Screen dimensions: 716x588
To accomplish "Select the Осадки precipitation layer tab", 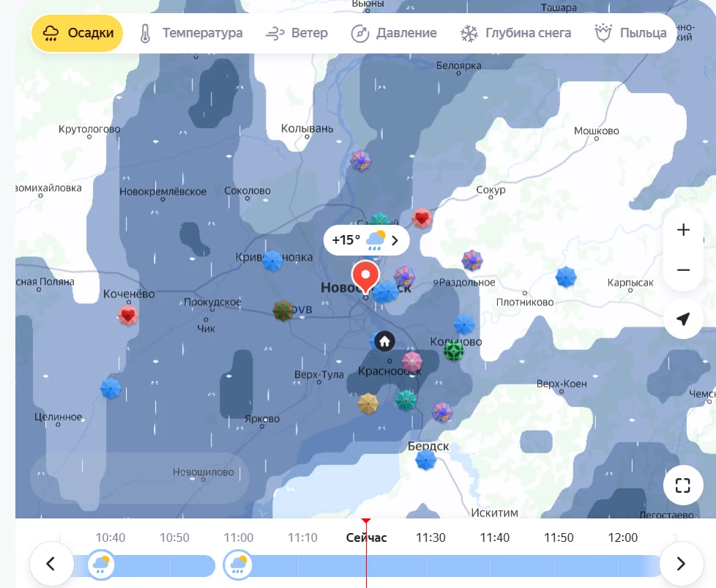I will (x=77, y=33).
